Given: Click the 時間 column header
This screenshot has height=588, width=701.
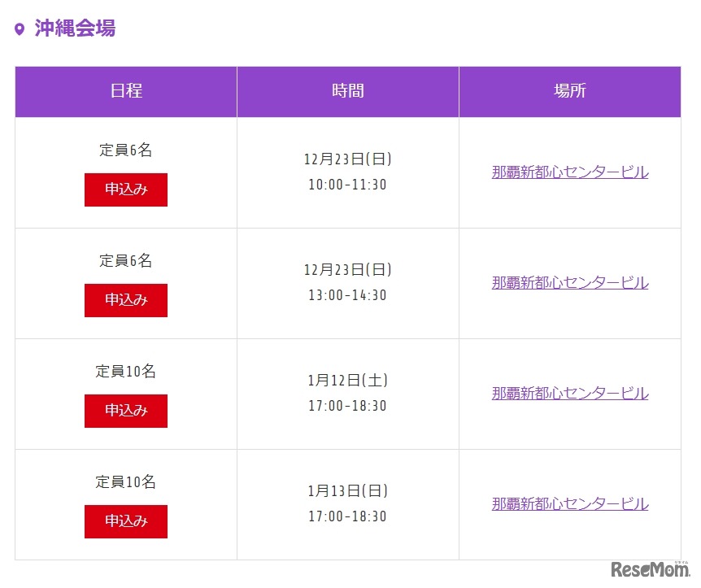Looking at the screenshot, I should tap(347, 91).
